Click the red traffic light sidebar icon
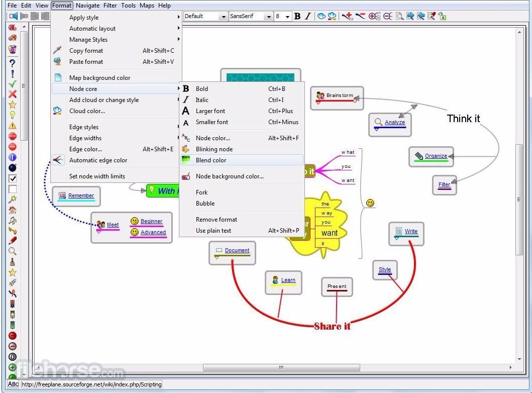The image size is (532, 393). [x=12, y=304]
